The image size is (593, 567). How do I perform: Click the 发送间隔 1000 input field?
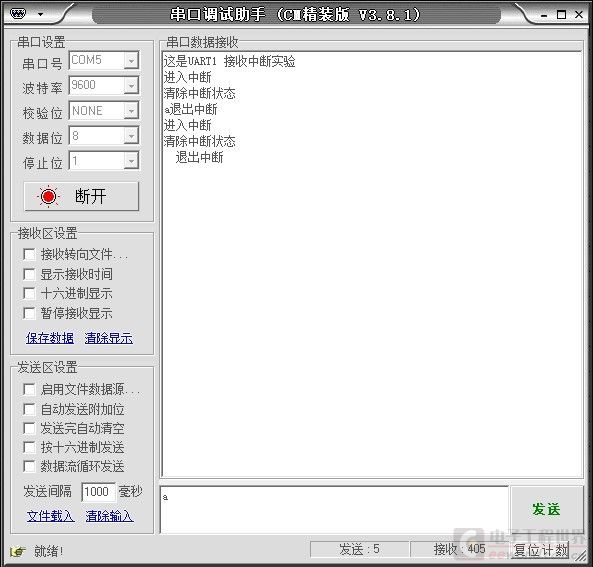pos(98,492)
